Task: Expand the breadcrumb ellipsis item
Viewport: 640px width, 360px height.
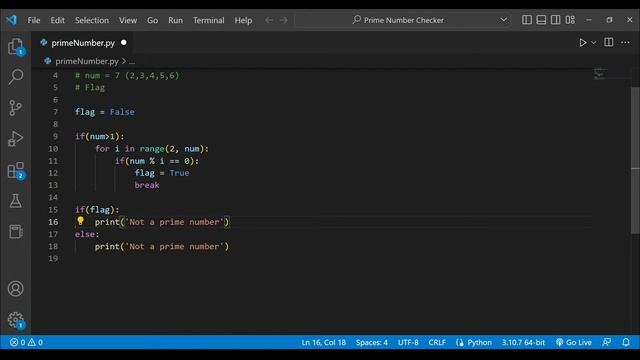Action: [x=132, y=62]
